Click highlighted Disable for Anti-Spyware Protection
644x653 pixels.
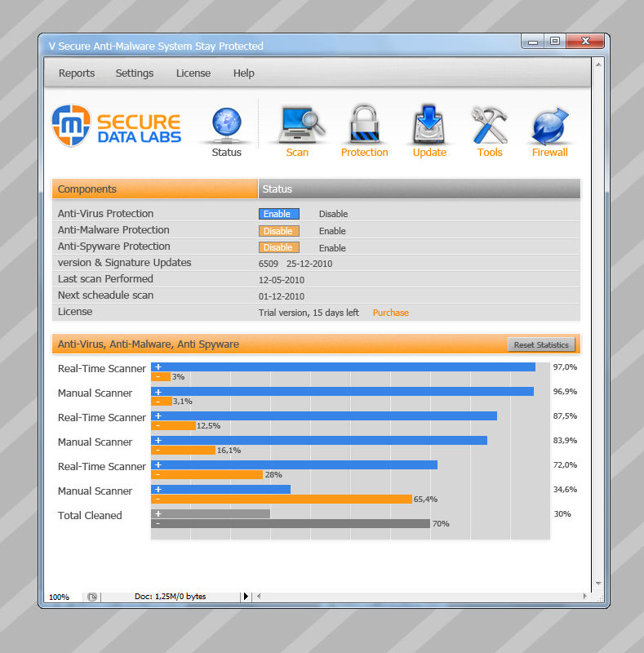tap(278, 247)
